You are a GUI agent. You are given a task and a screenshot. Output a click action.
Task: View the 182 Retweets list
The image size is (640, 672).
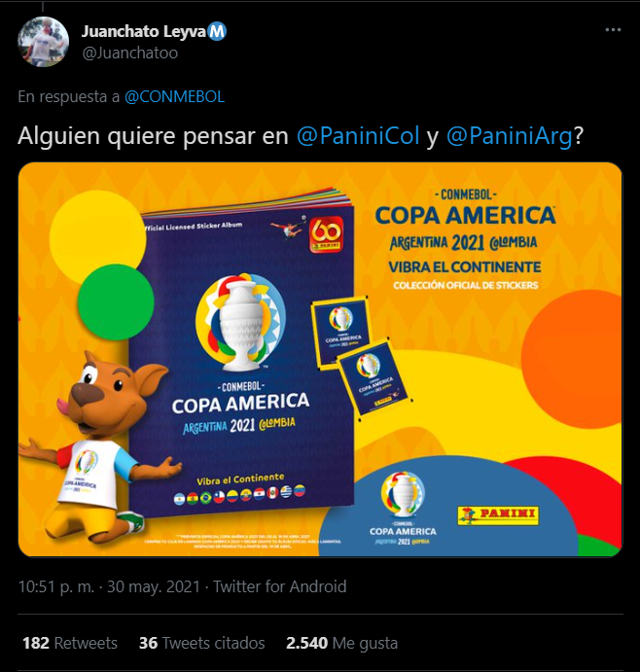70,643
